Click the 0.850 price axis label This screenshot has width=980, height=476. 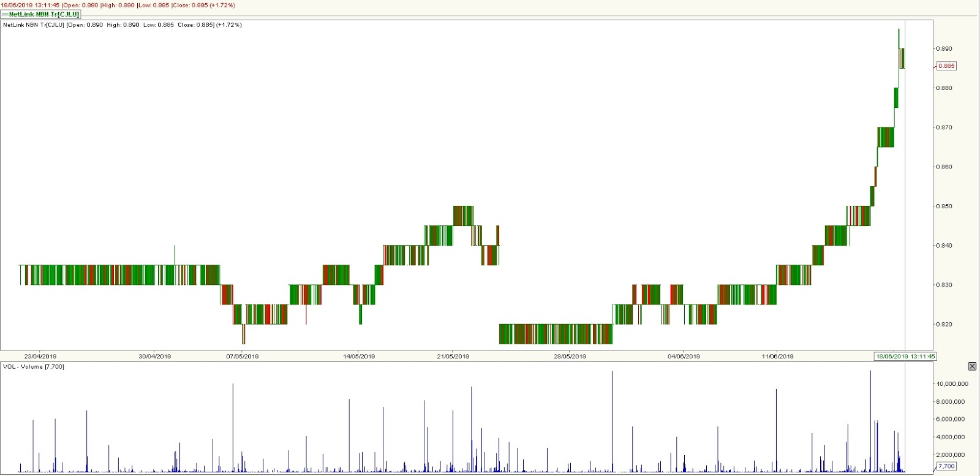coord(944,206)
